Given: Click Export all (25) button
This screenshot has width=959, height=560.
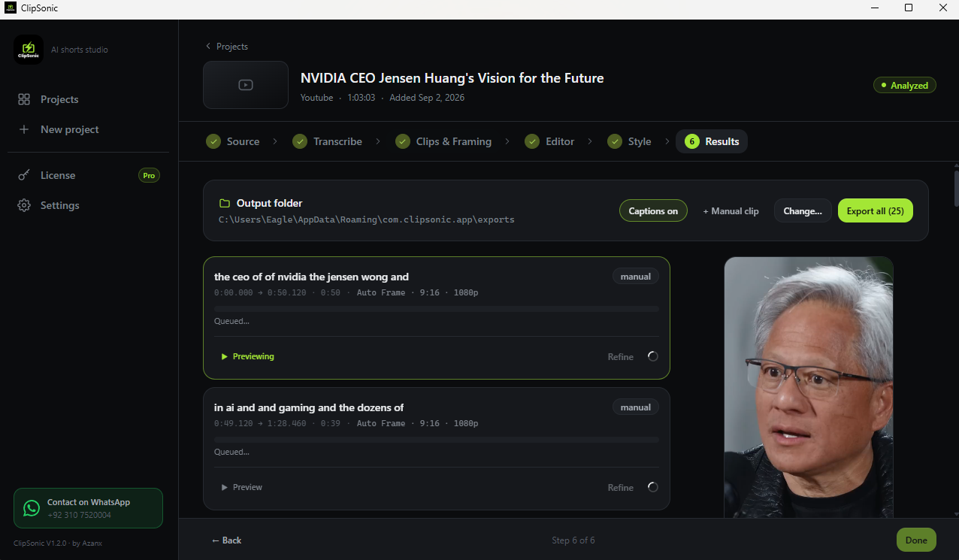Looking at the screenshot, I should (875, 210).
